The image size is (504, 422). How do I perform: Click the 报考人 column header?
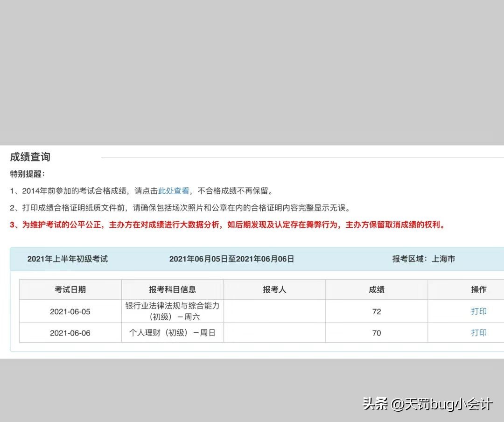[274, 289]
